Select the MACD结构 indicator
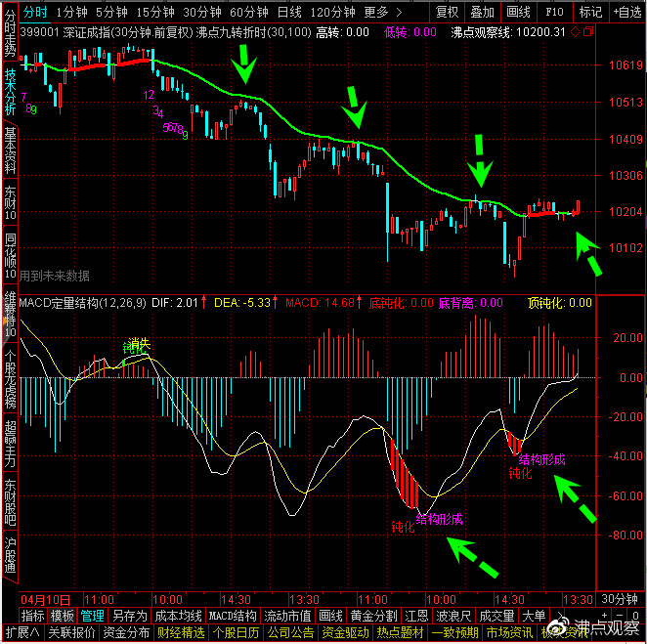647x644 pixels. click(233, 617)
